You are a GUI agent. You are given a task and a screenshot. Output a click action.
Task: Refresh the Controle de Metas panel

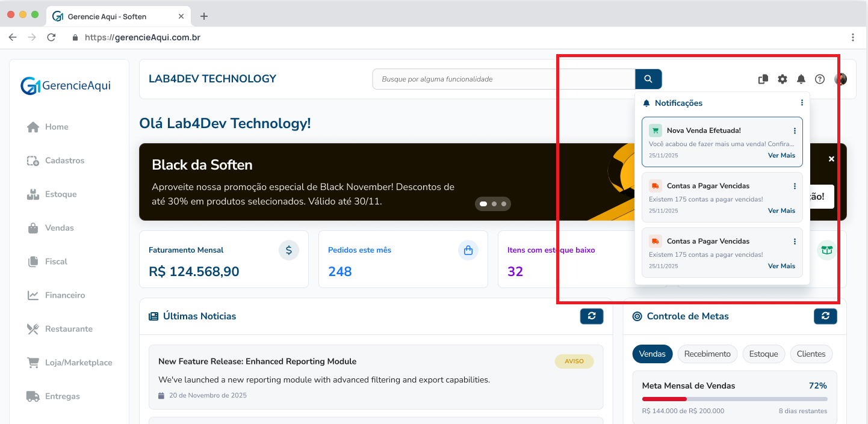tap(825, 316)
